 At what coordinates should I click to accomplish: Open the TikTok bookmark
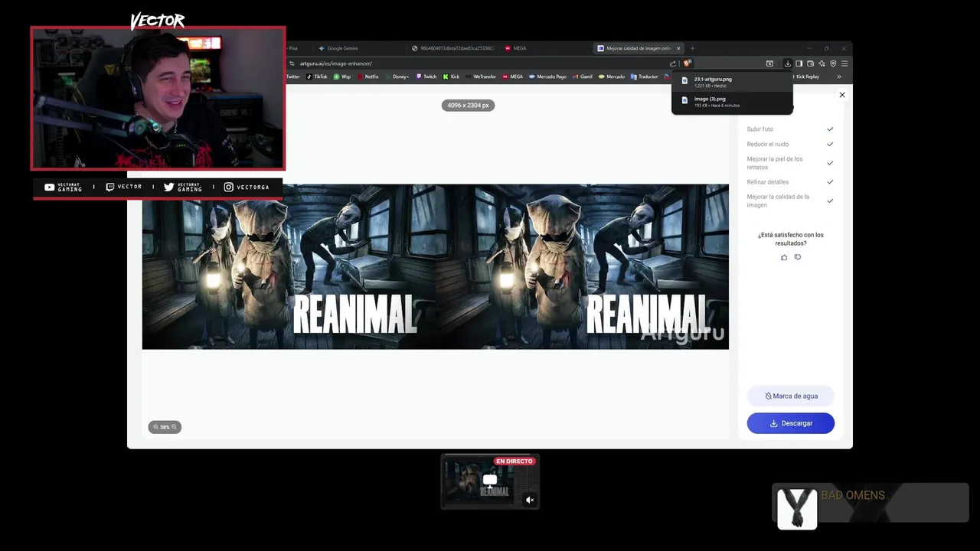pos(317,77)
